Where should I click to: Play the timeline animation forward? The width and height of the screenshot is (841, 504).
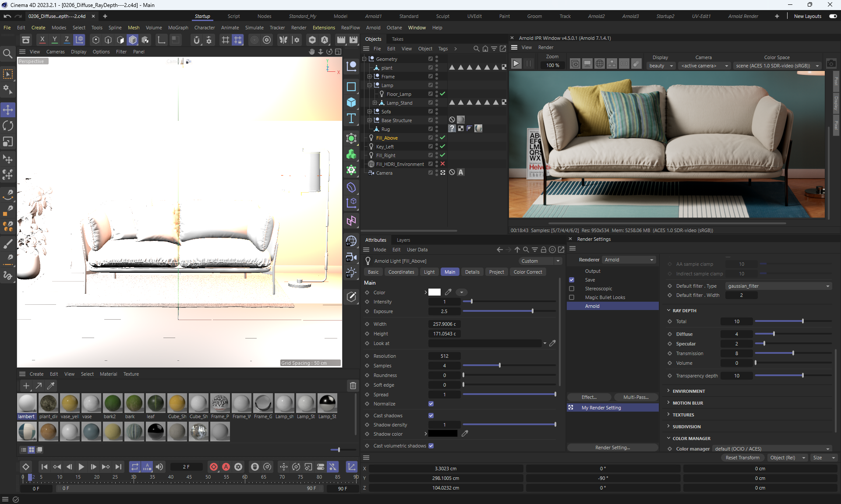(81, 467)
